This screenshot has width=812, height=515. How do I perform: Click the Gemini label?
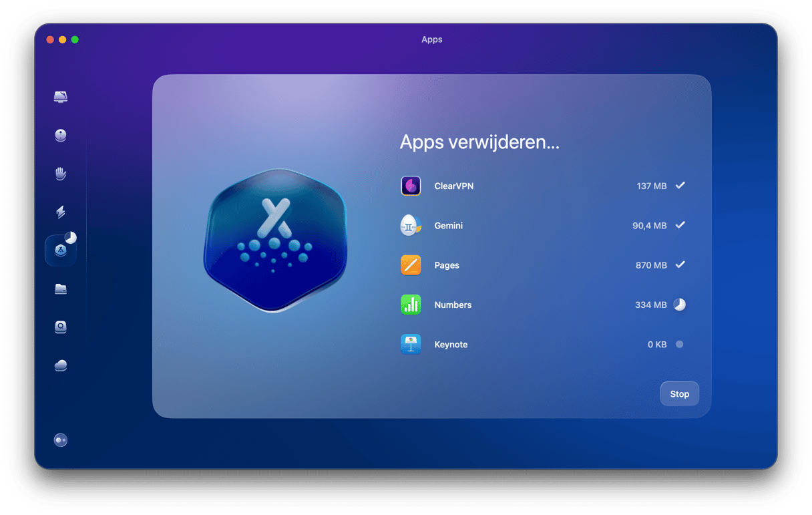pos(449,226)
